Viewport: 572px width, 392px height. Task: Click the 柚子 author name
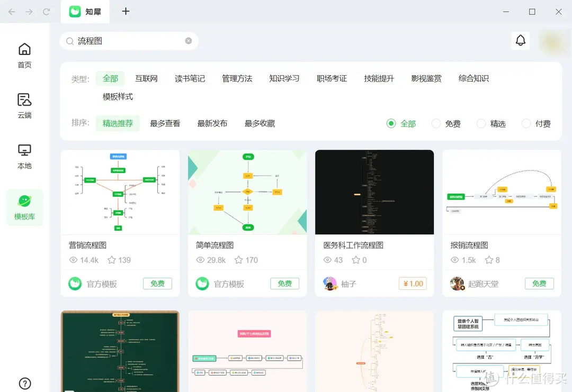coord(348,284)
